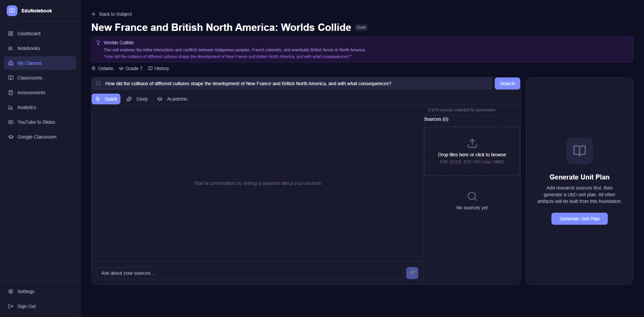Click the Ask about your sources input field
The width and height of the screenshot is (644, 317).
(x=250, y=273)
